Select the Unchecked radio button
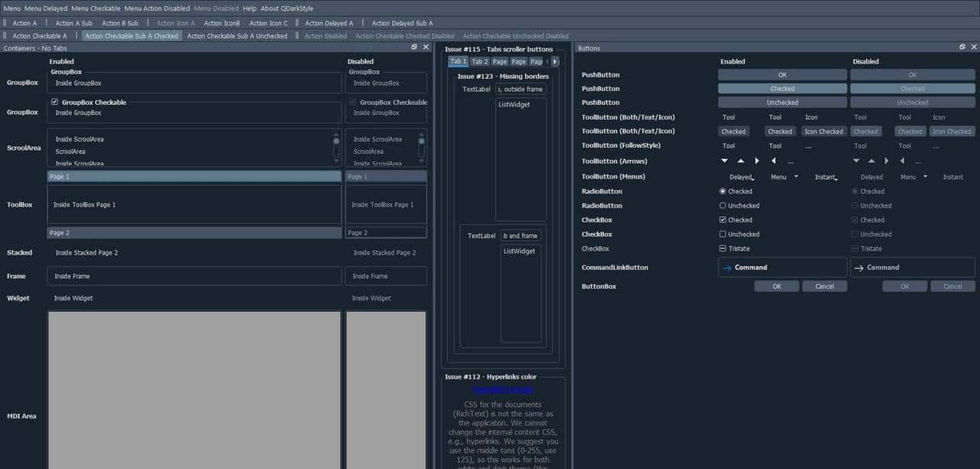The height and width of the screenshot is (469, 980). [x=722, y=205]
